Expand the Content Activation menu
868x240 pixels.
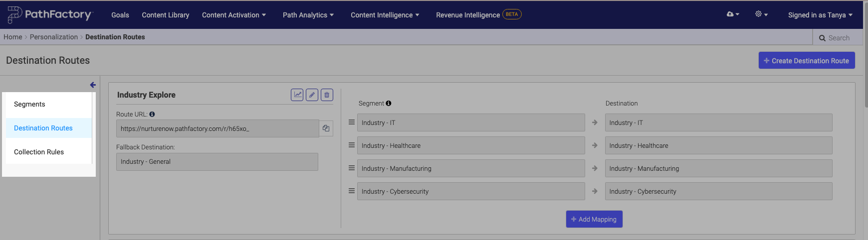[233, 15]
